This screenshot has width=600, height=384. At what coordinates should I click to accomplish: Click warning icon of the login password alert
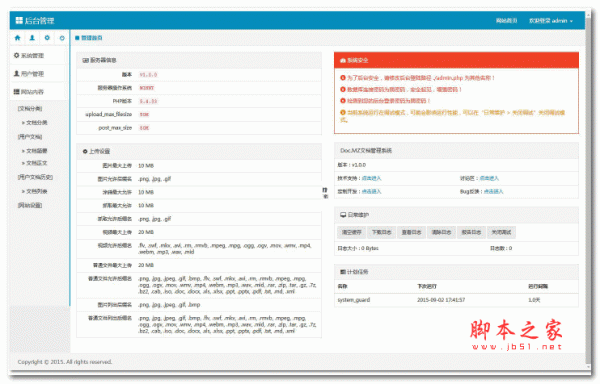(343, 101)
